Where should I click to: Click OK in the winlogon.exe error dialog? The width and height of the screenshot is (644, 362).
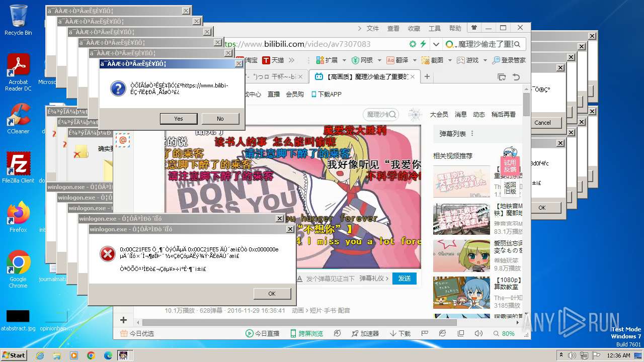(272, 294)
